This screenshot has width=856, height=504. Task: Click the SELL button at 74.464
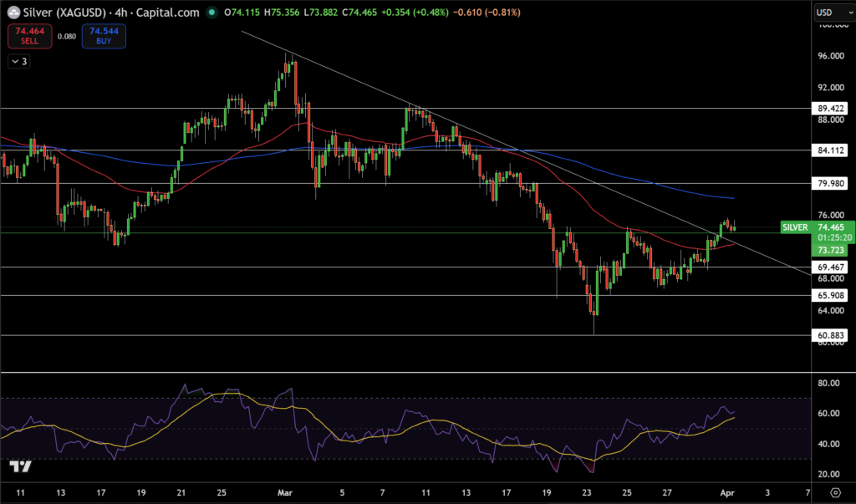[x=29, y=37]
